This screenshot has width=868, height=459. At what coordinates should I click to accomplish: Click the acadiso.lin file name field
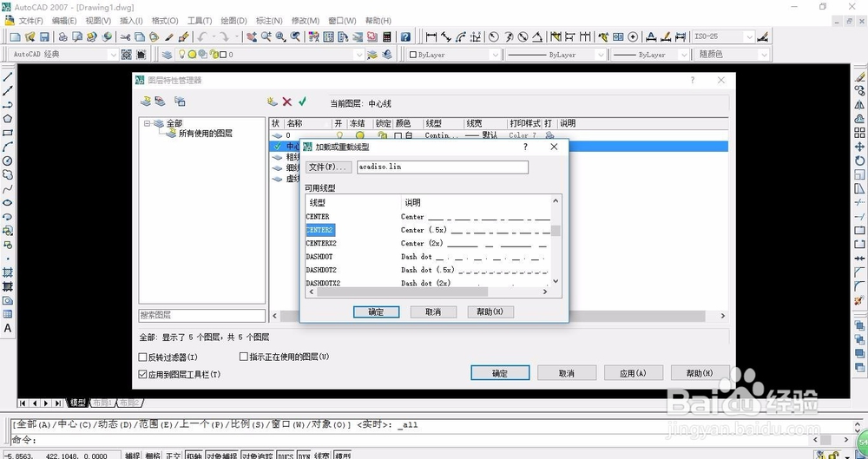click(x=443, y=167)
